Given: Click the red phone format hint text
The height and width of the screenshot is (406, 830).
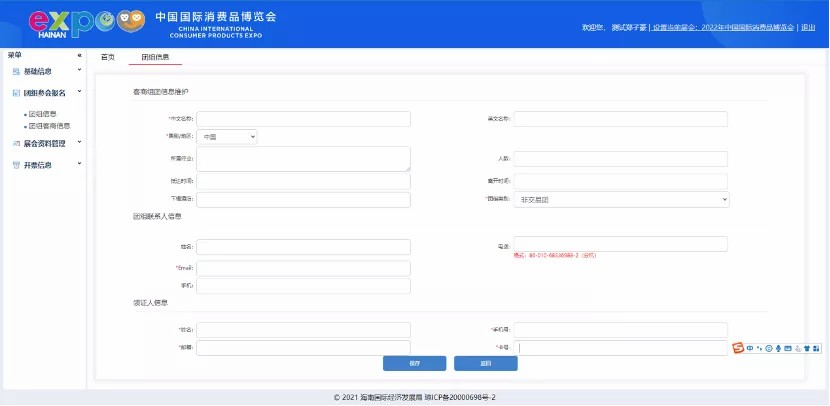Looking at the screenshot, I should point(555,256).
